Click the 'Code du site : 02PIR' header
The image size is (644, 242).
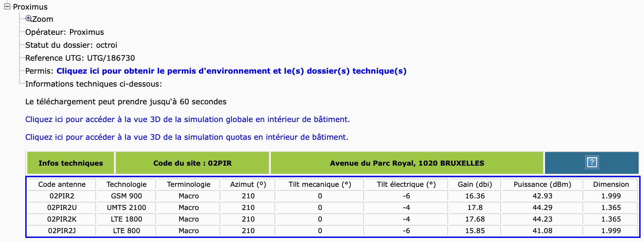[x=193, y=163]
